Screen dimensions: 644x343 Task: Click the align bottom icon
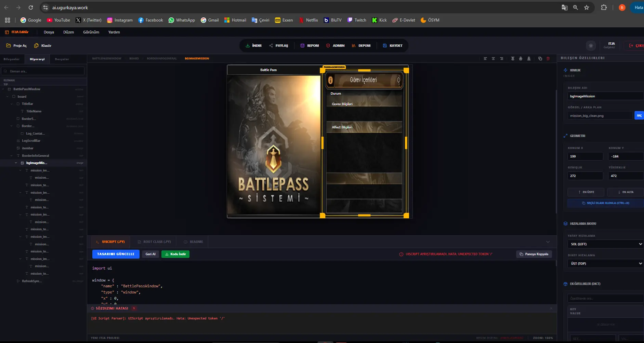(529, 58)
